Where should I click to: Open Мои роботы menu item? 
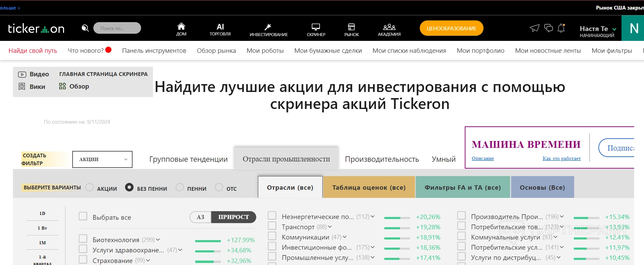click(x=265, y=51)
